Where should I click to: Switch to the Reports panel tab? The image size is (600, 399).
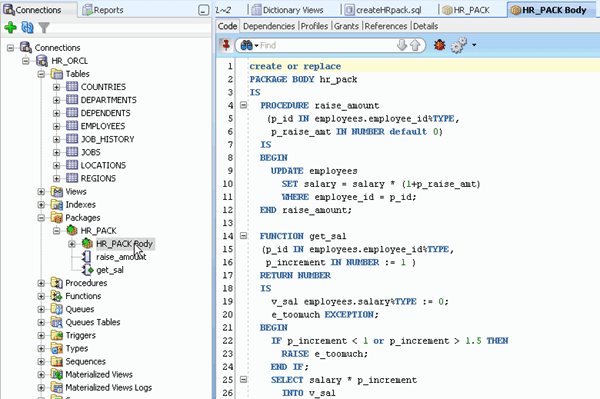click(x=103, y=10)
